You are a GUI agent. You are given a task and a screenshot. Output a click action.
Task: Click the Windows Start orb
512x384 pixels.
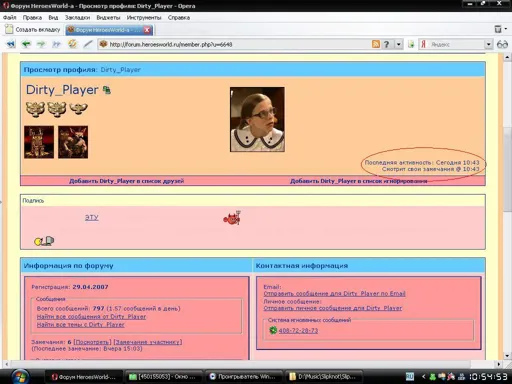[x=20, y=377]
